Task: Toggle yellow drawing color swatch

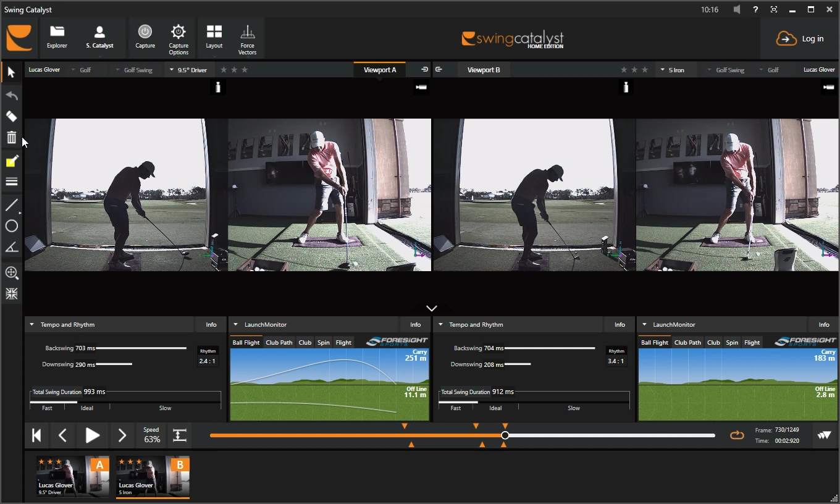Action: 11,162
